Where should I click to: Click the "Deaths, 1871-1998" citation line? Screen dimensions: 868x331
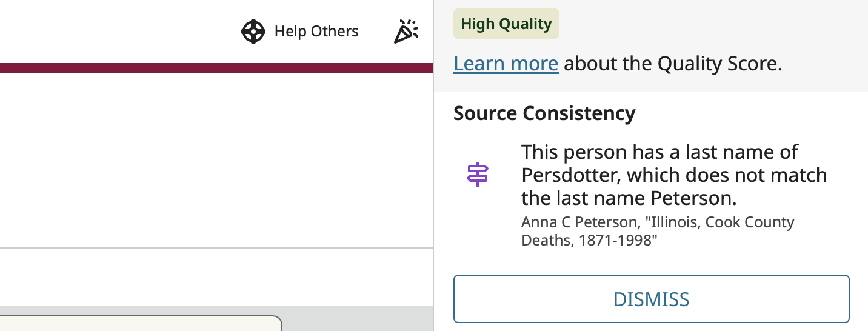pyautogui.click(x=589, y=241)
